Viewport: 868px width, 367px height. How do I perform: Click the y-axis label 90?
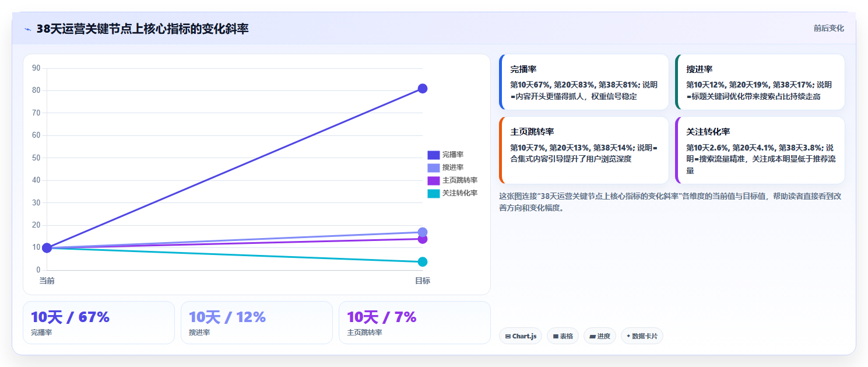click(x=36, y=68)
